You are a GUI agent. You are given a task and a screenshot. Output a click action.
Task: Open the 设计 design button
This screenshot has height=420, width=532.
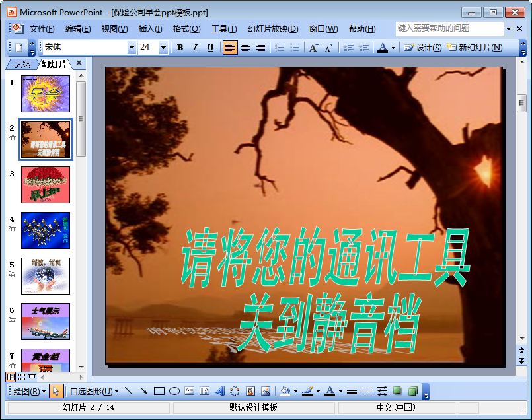pyautogui.click(x=423, y=48)
